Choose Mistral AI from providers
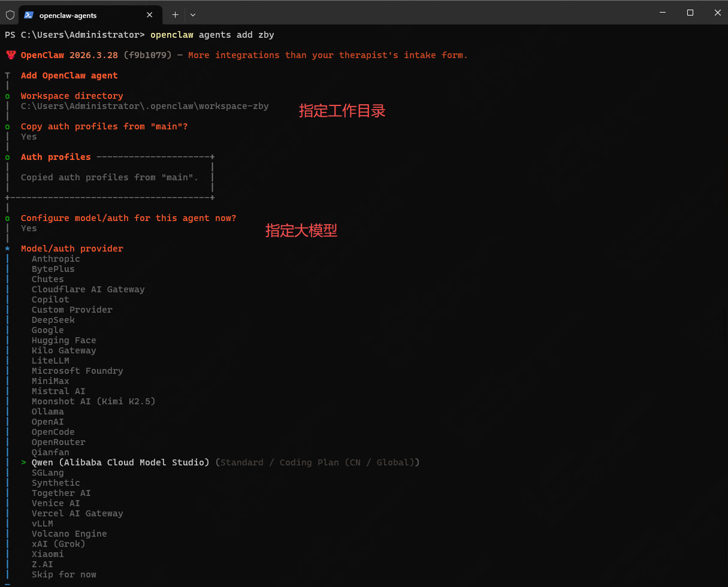Viewport: 728px width, 587px height. (x=59, y=391)
